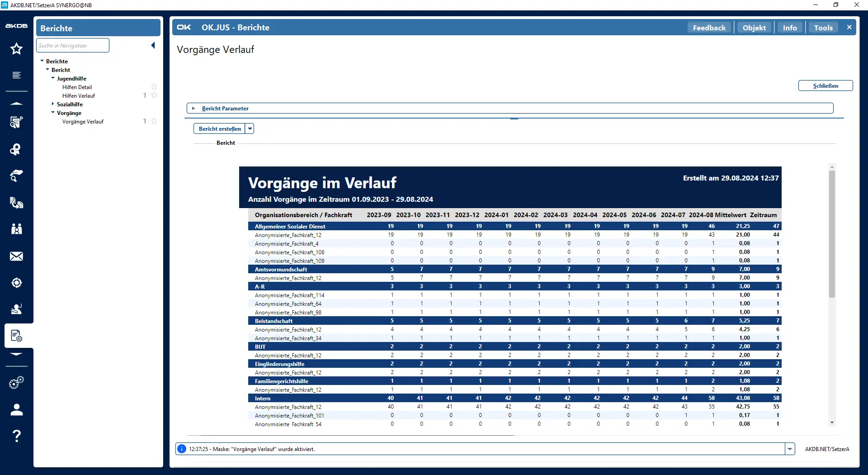Select the reports document-gear sidebar icon
Screen dimensions: 868x475
[x=17, y=336]
